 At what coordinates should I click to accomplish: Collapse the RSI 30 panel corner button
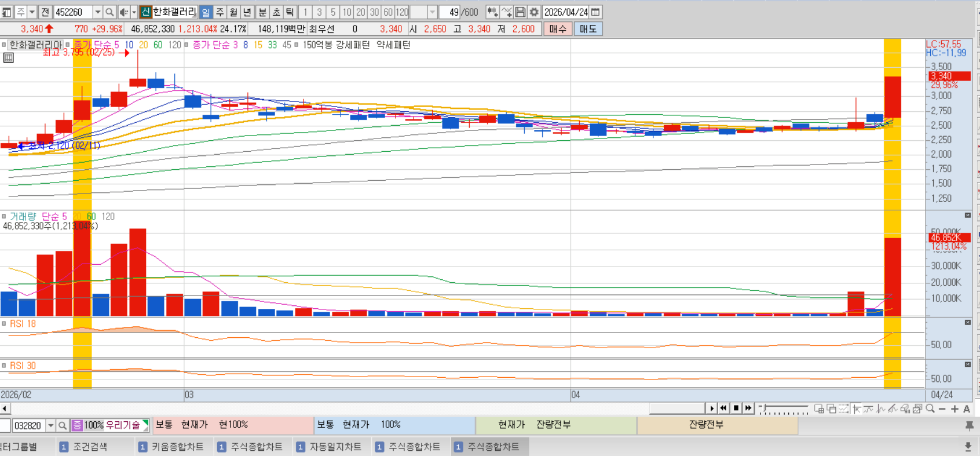(x=968, y=364)
